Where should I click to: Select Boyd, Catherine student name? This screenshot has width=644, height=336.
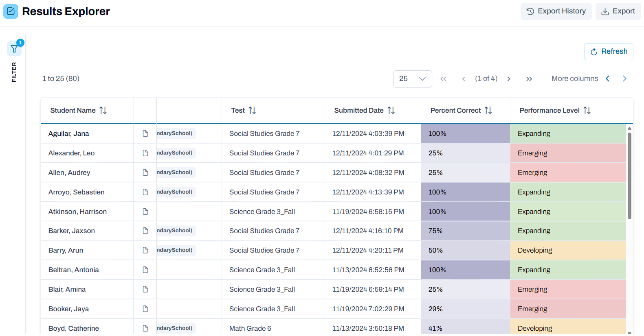(74, 328)
